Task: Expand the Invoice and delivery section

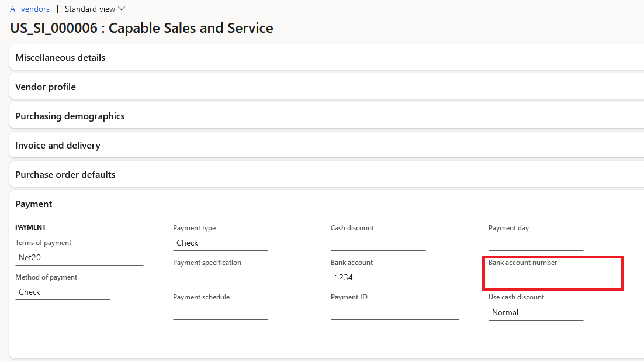Action: [327, 145]
